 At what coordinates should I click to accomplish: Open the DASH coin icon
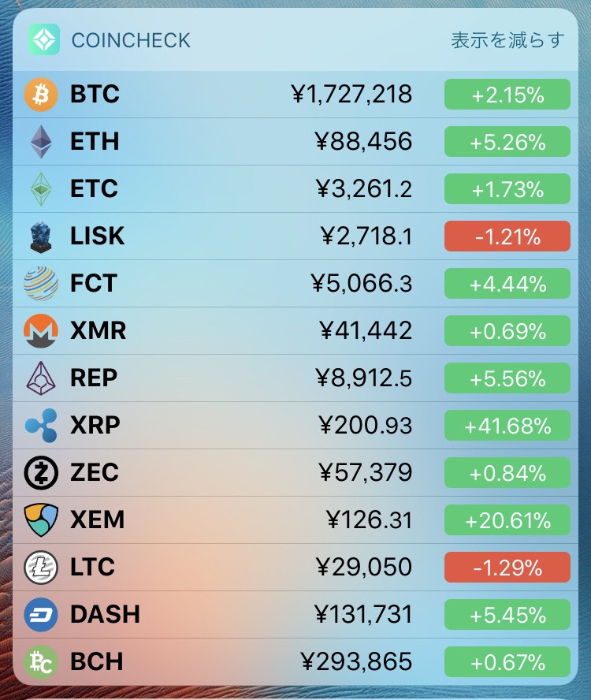click(41, 615)
